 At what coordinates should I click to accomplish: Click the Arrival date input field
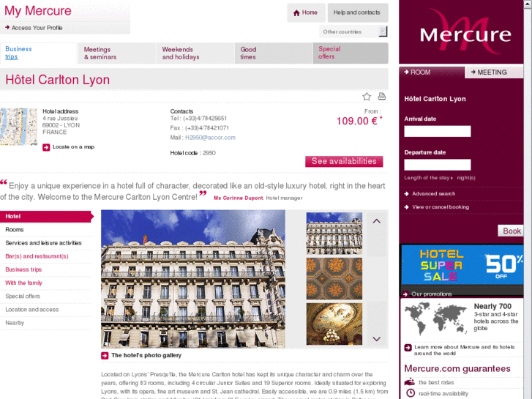tap(438, 132)
